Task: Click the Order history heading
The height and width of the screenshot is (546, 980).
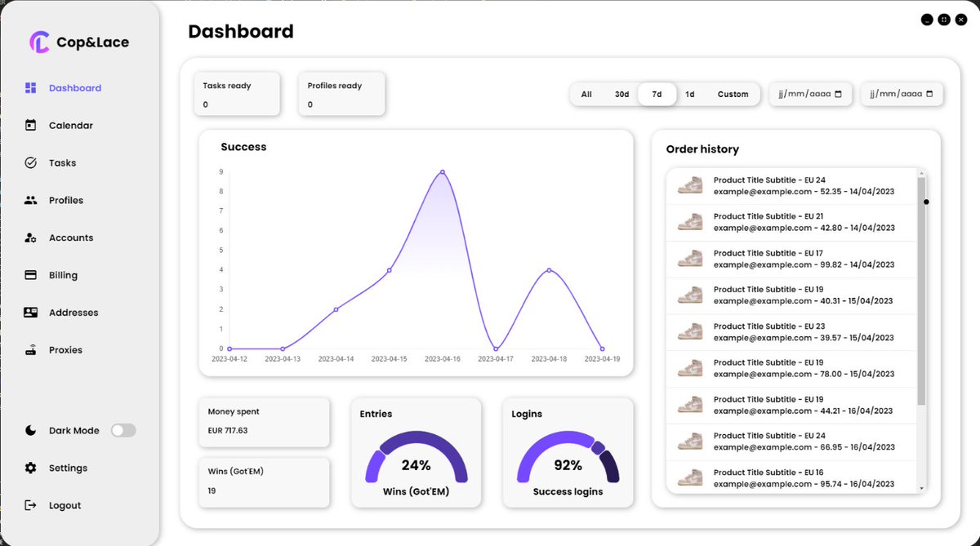Action: click(702, 149)
